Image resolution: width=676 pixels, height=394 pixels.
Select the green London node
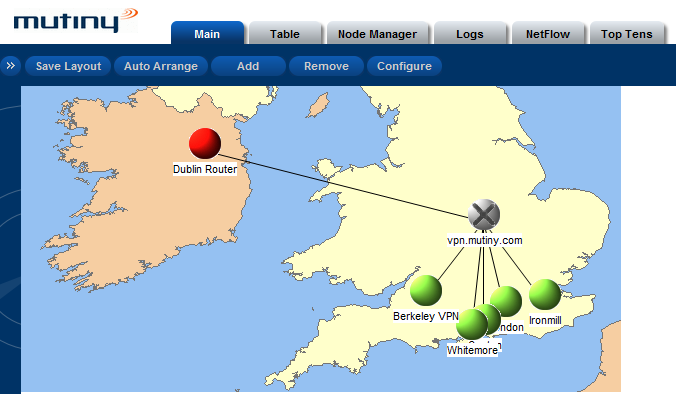(x=506, y=301)
